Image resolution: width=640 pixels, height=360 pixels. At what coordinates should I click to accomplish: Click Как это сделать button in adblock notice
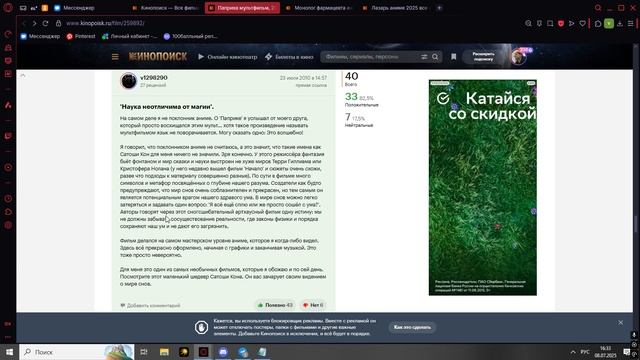point(412,327)
